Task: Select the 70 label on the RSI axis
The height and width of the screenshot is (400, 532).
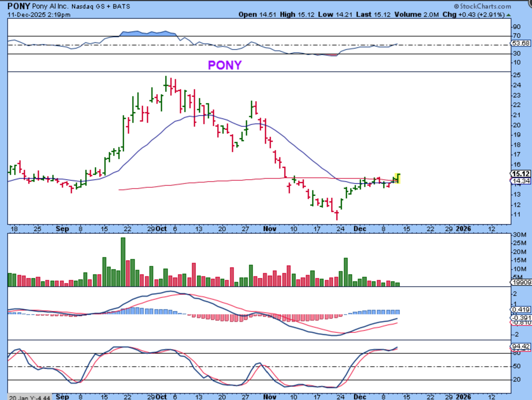Action: tap(517, 36)
